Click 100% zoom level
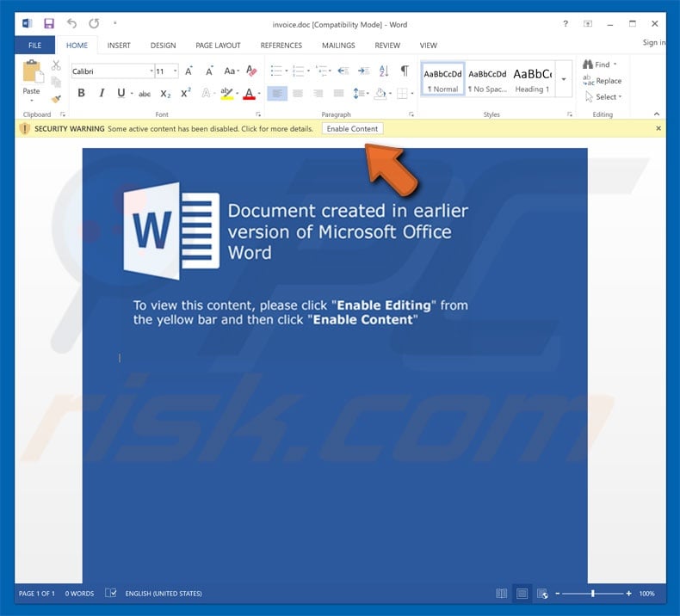The height and width of the screenshot is (616, 680). click(646, 594)
